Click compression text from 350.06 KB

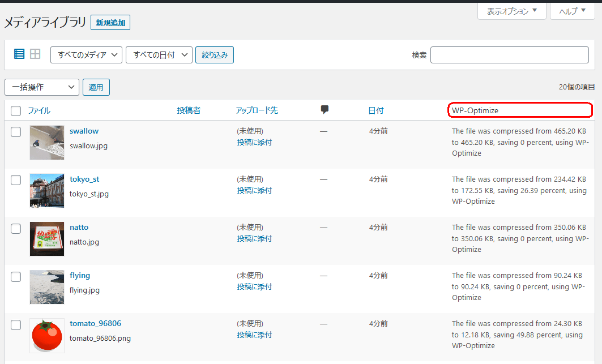click(x=520, y=238)
